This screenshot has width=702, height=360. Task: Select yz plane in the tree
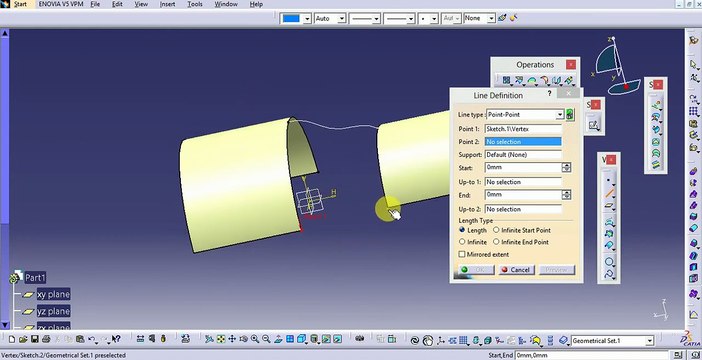[x=53, y=311]
